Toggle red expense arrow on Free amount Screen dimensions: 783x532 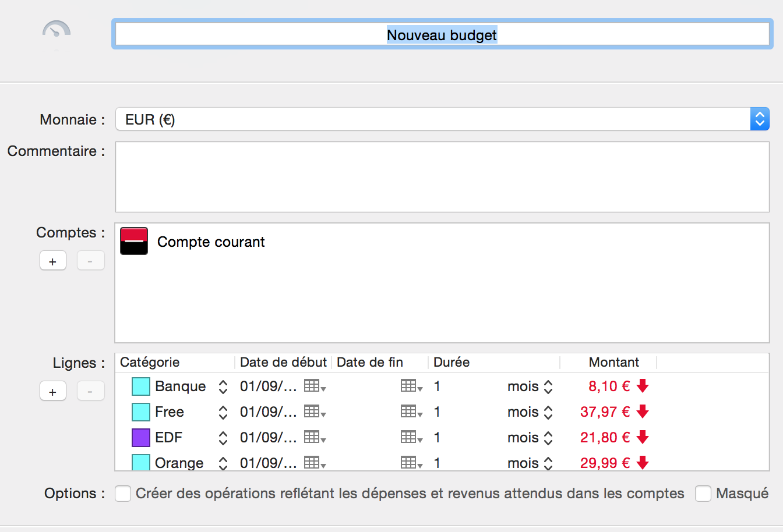643,412
